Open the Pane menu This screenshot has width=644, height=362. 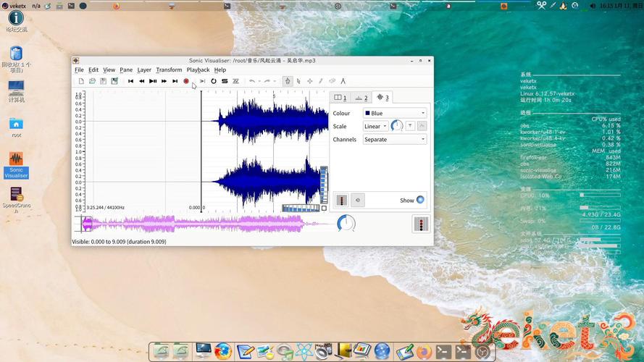[126, 70]
